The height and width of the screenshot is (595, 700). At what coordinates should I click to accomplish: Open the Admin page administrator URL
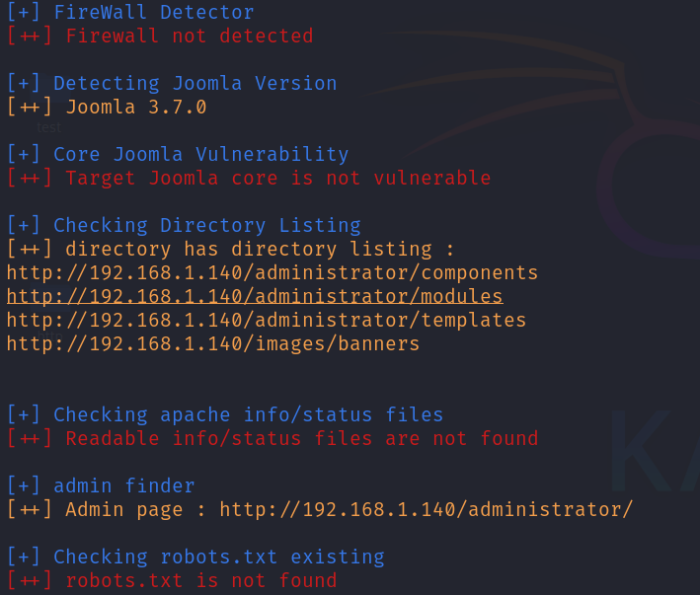tap(426, 509)
